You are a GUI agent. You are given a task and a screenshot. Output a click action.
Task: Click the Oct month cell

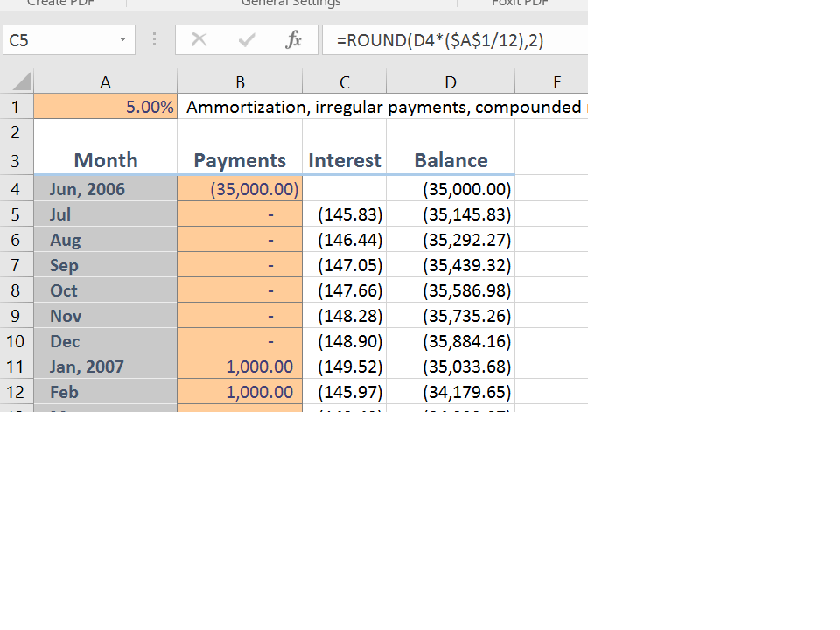106,290
